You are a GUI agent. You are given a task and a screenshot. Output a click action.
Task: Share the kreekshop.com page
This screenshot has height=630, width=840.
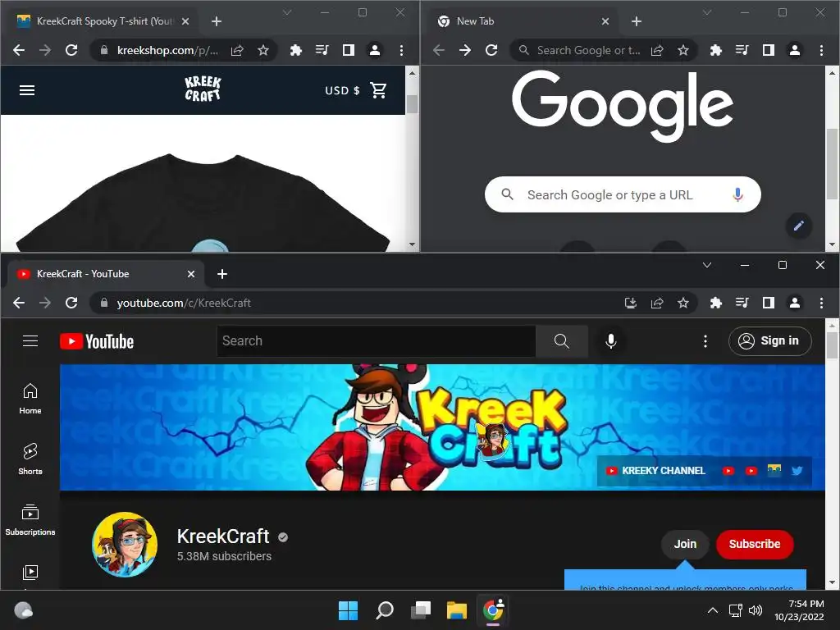tap(237, 50)
